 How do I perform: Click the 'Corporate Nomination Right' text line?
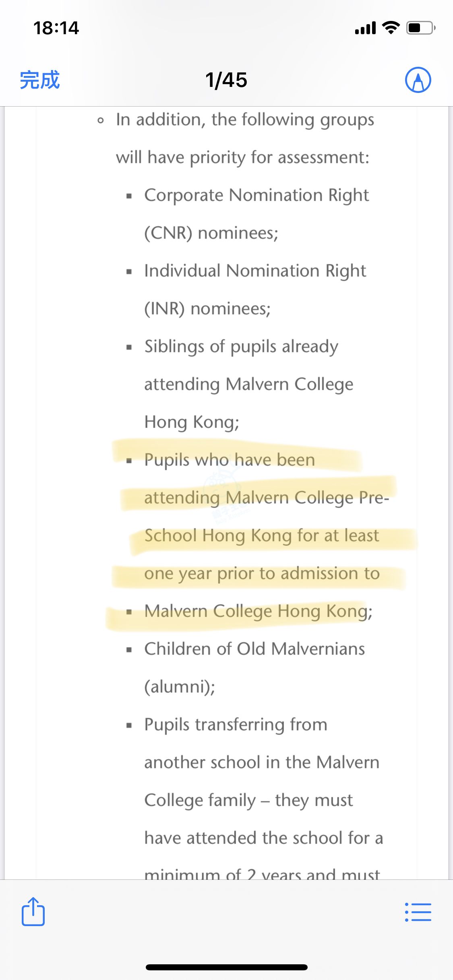pyautogui.click(x=256, y=196)
